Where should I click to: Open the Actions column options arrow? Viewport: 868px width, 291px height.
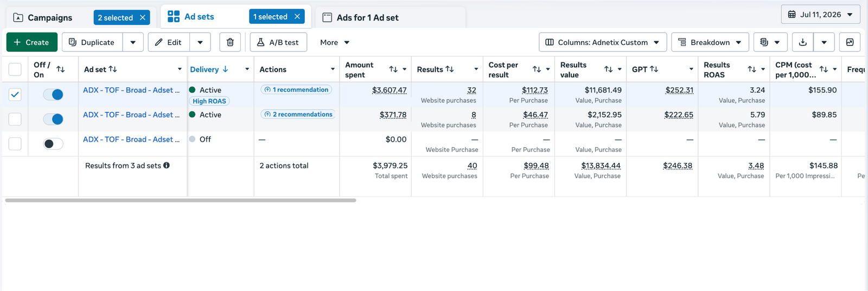click(333, 69)
